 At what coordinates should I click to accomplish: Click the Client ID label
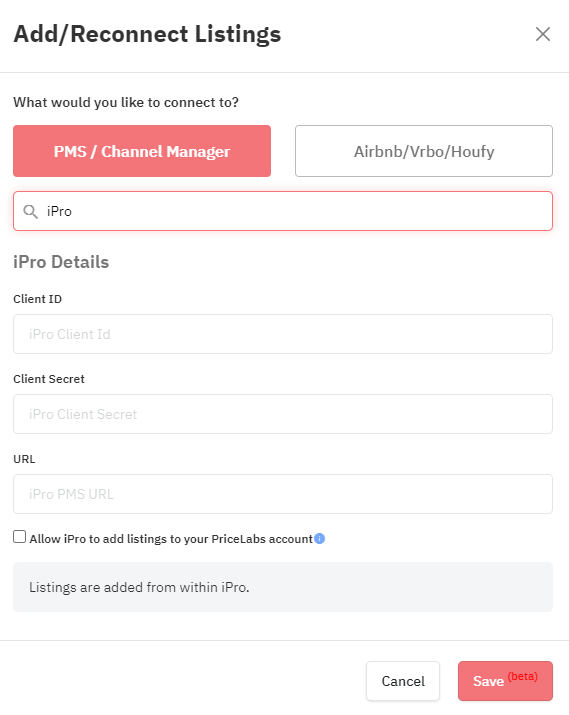pyautogui.click(x=37, y=299)
